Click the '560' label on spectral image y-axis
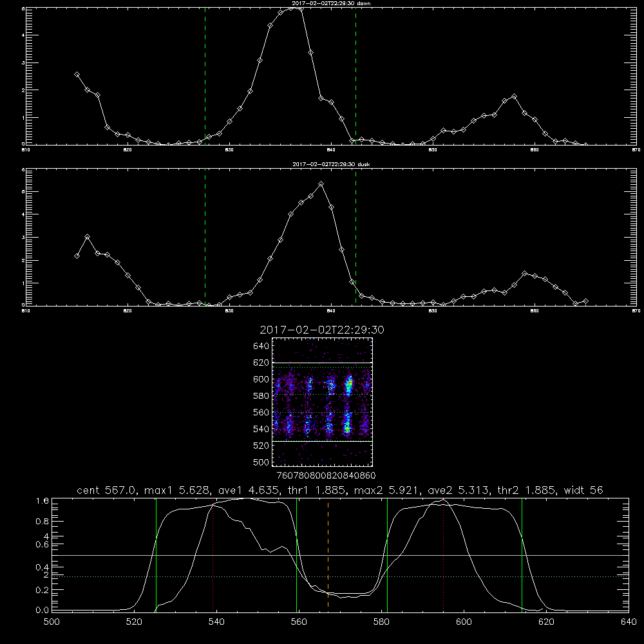The height and width of the screenshot is (644, 644). pyautogui.click(x=261, y=412)
